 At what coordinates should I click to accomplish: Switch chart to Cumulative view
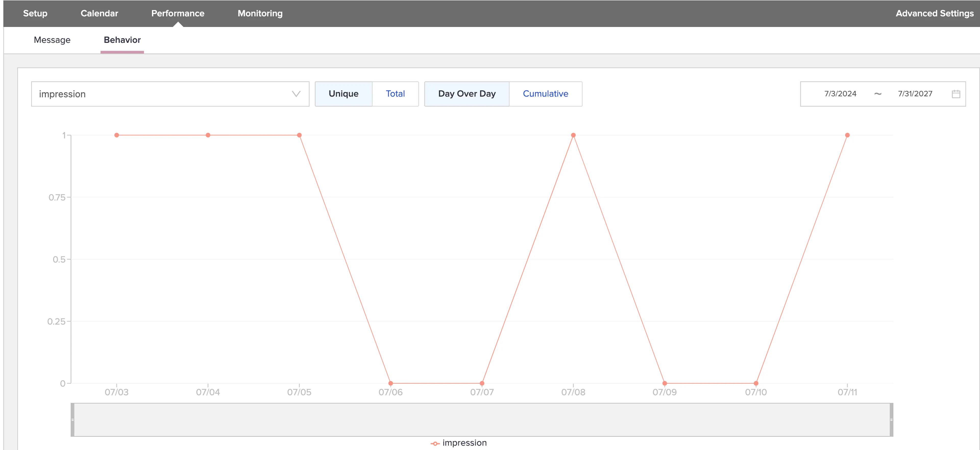pos(545,94)
